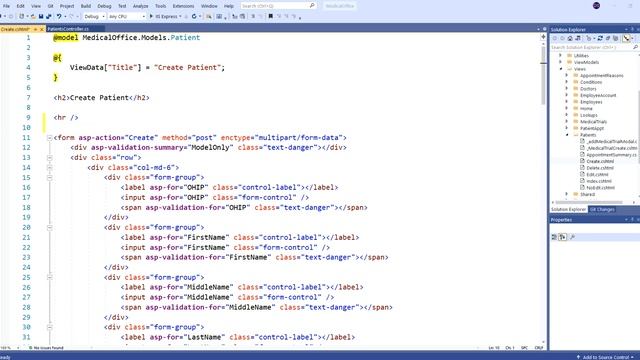
Task: Close the Create.cshtml editor tab
Action: (42, 29)
